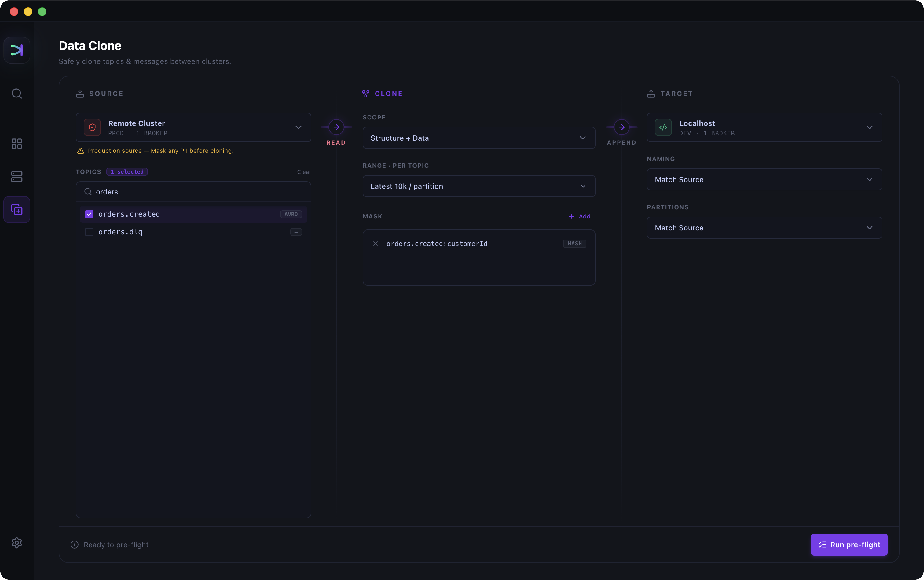The width and height of the screenshot is (924, 580).
Task: Click the macOS green zoom window button
Action: pos(42,12)
